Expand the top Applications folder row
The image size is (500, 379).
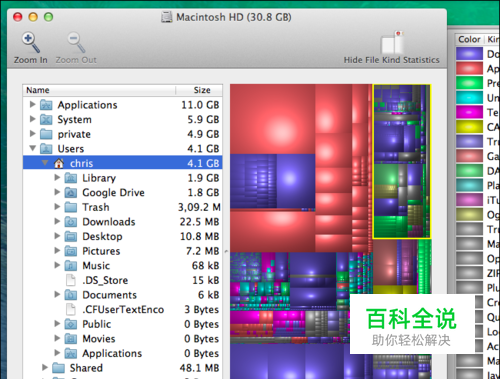pyautogui.click(x=32, y=104)
